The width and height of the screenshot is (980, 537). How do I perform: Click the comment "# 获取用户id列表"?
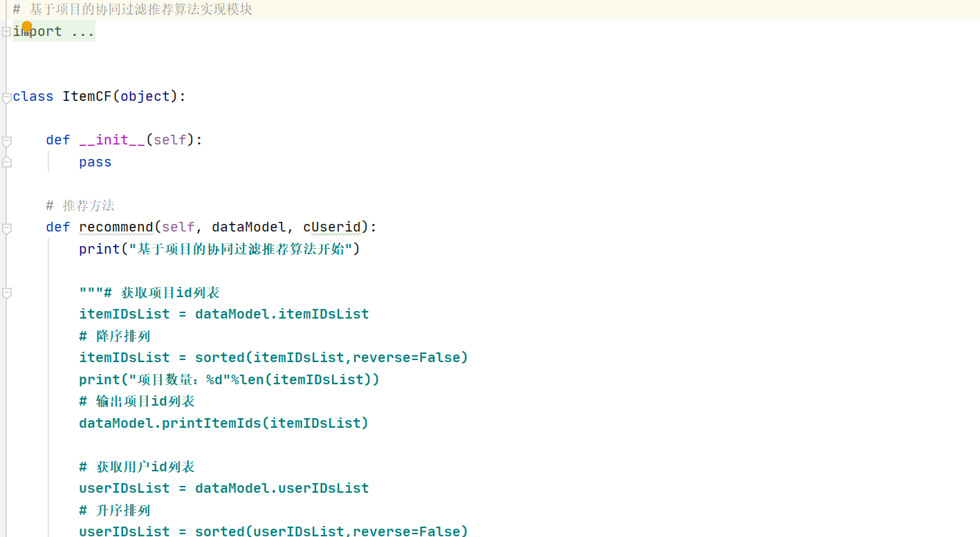pyautogui.click(x=137, y=467)
